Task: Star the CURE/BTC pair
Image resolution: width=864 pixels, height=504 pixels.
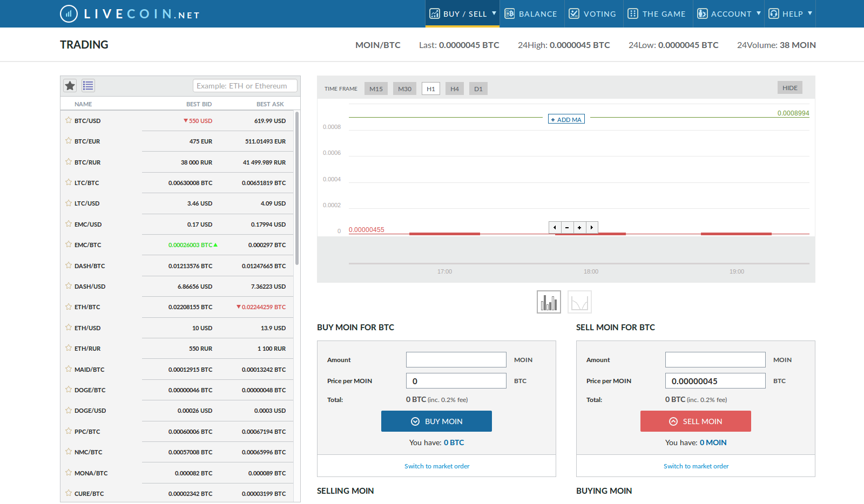Action: point(69,493)
